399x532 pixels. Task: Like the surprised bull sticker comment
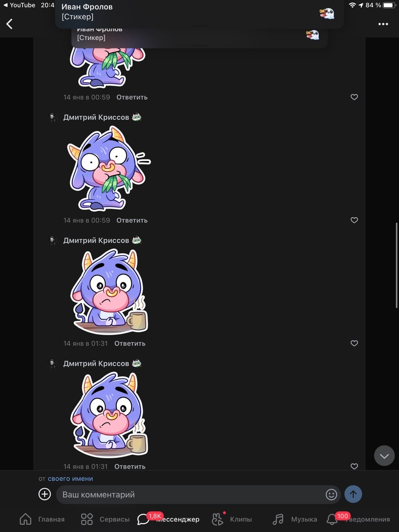click(x=354, y=220)
